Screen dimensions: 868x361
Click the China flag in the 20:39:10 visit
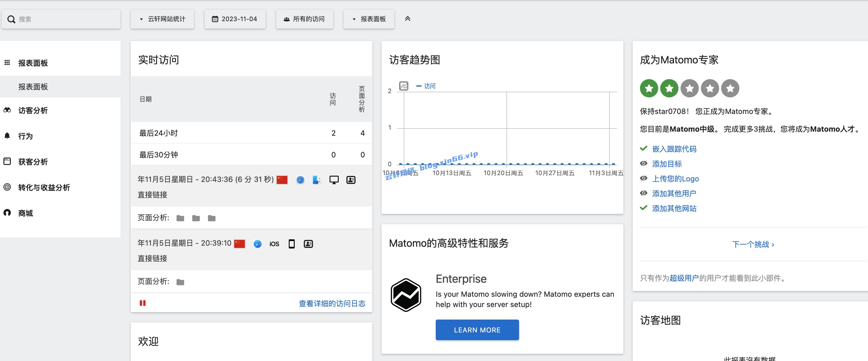coord(240,244)
